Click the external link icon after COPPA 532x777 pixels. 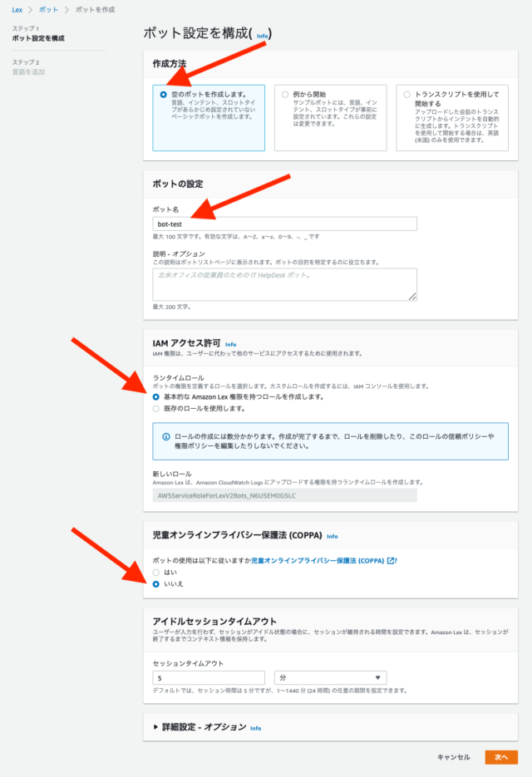click(x=391, y=560)
